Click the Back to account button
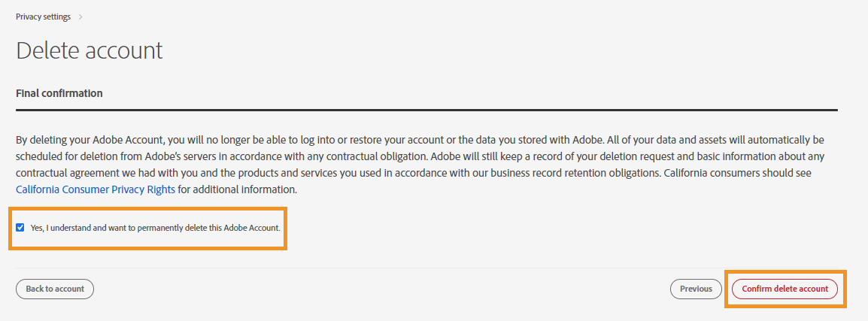Screen dimensions: 868x321 pos(55,289)
